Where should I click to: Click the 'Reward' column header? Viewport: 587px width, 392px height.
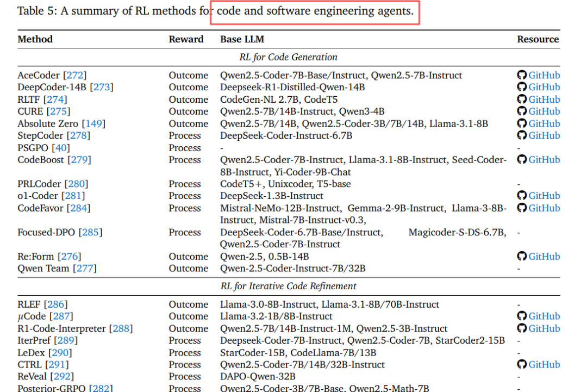click(x=186, y=39)
